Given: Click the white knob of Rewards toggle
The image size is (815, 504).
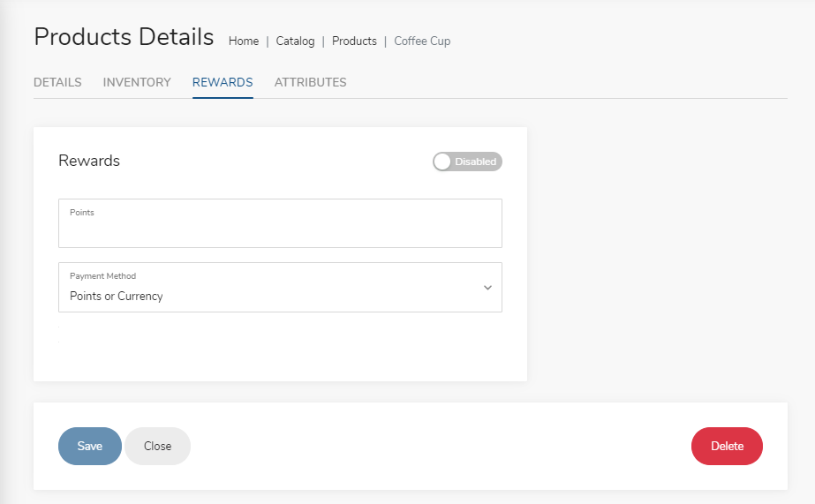Looking at the screenshot, I should pyautogui.click(x=441, y=162).
